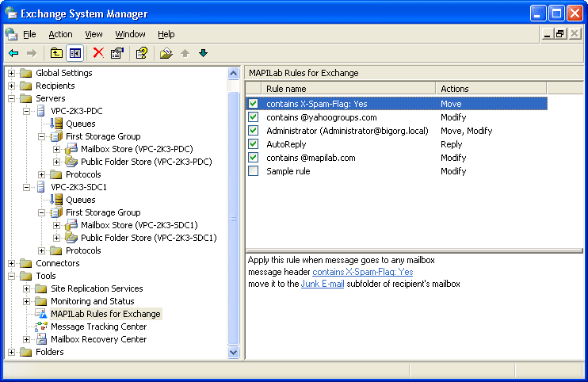Uncheck the 'contains X-Spam-Flag: Yes' rule
588x382 pixels.
click(254, 104)
